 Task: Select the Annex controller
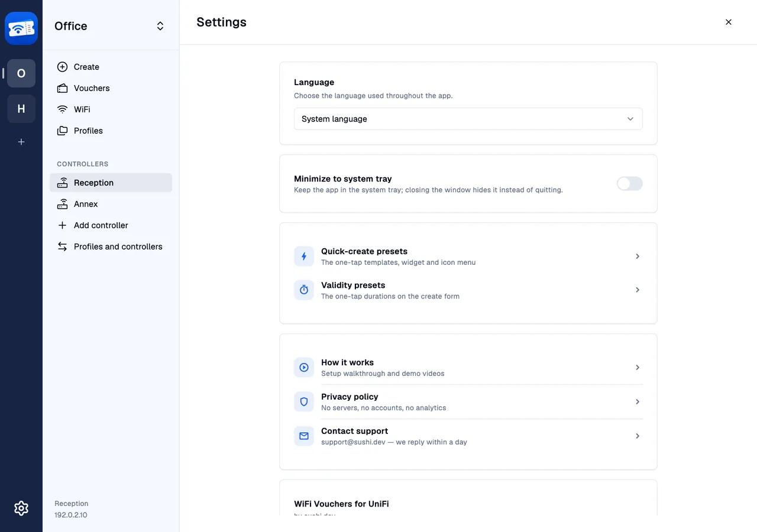[x=111, y=204]
